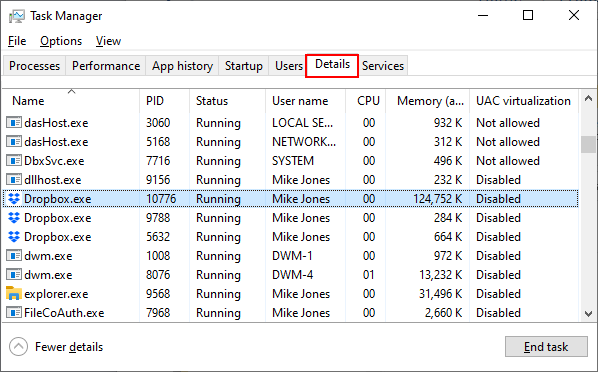Click the DWM-1 user name cell
The width and height of the screenshot is (598, 372).
point(292,256)
